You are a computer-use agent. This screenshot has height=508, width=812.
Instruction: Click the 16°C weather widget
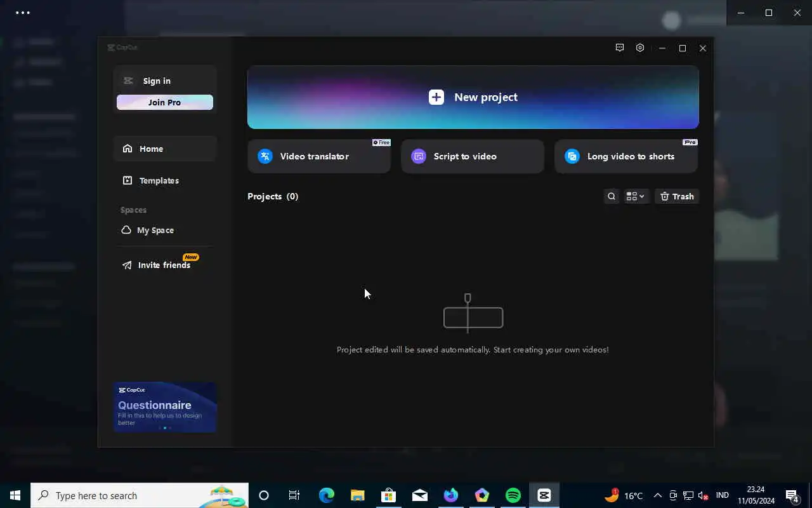pos(624,495)
